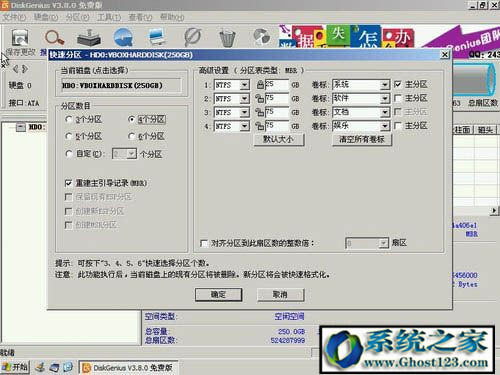Open volume label dropdown for partition 2
The width and height of the screenshot is (500, 375).
point(385,98)
